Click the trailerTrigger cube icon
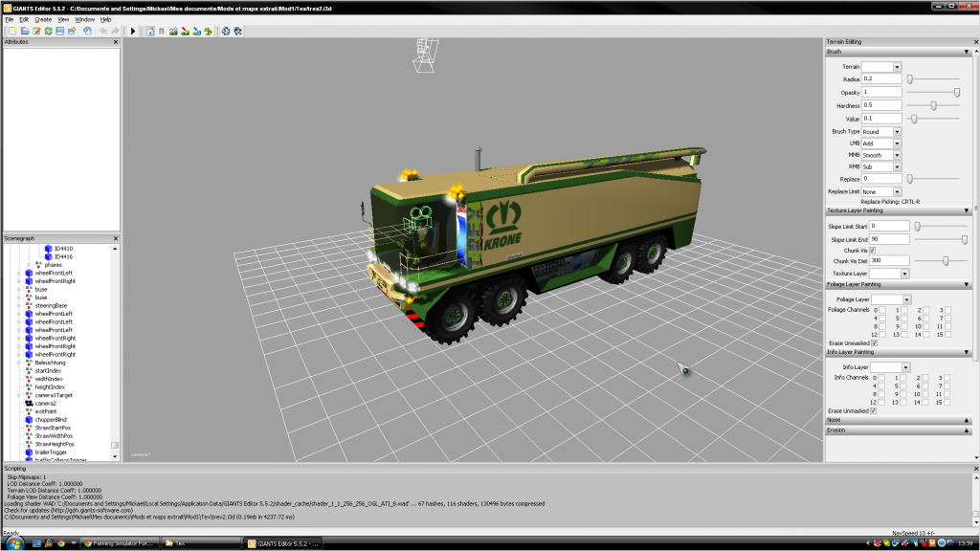The image size is (980, 551). tap(29, 452)
